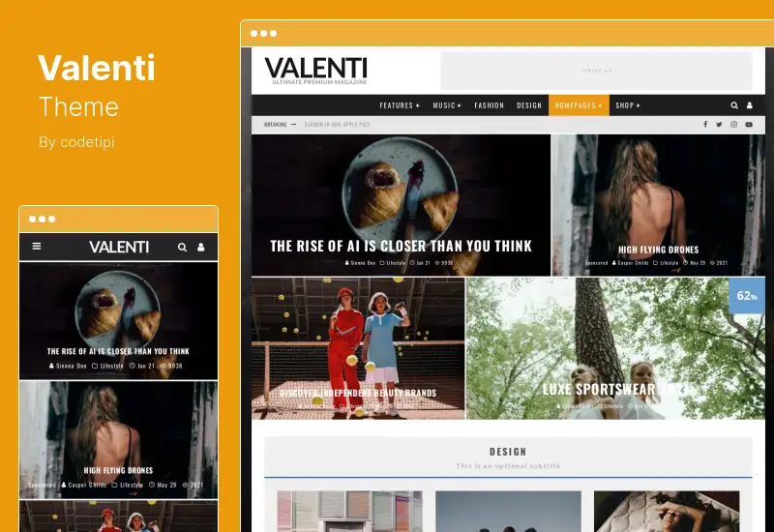The image size is (774, 532).
Task: Click the VALENTI logo in mobile preview
Action: (119, 247)
